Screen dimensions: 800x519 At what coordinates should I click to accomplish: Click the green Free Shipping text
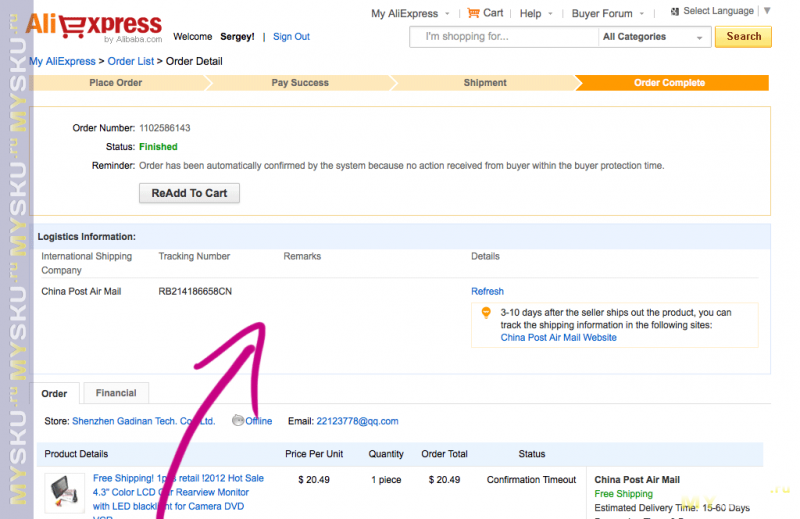click(x=623, y=493)
